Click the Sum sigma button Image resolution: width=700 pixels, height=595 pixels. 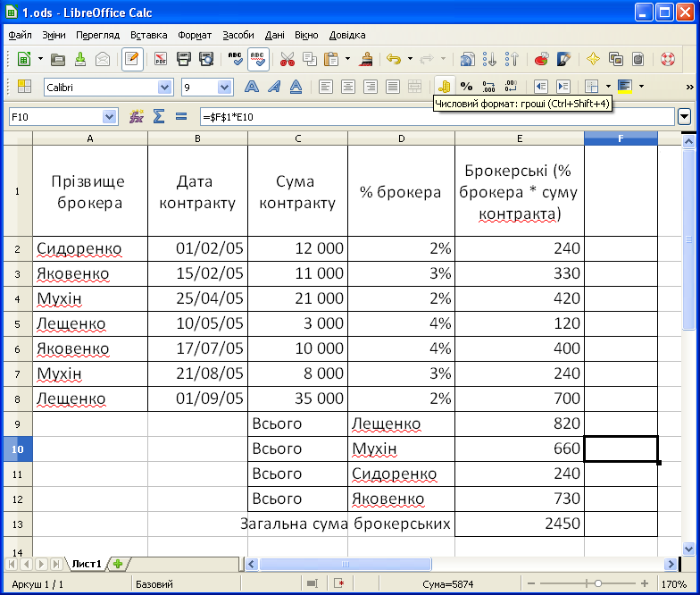(159, 117)
